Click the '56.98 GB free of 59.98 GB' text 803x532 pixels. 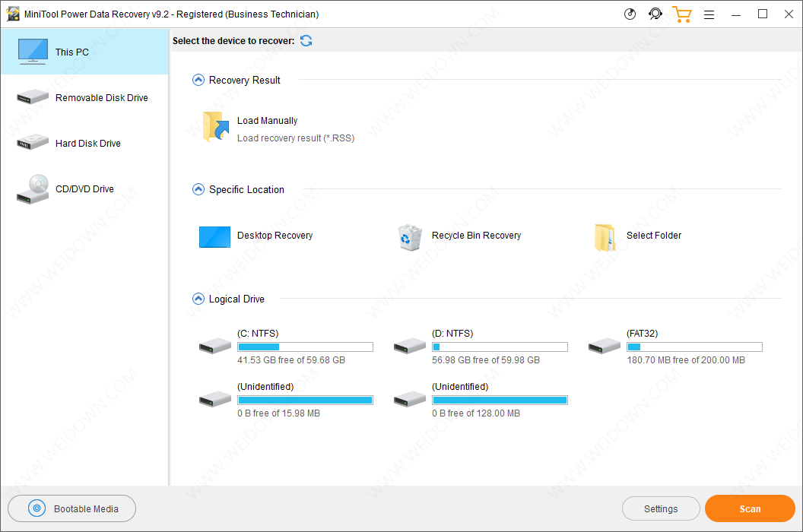486,360
